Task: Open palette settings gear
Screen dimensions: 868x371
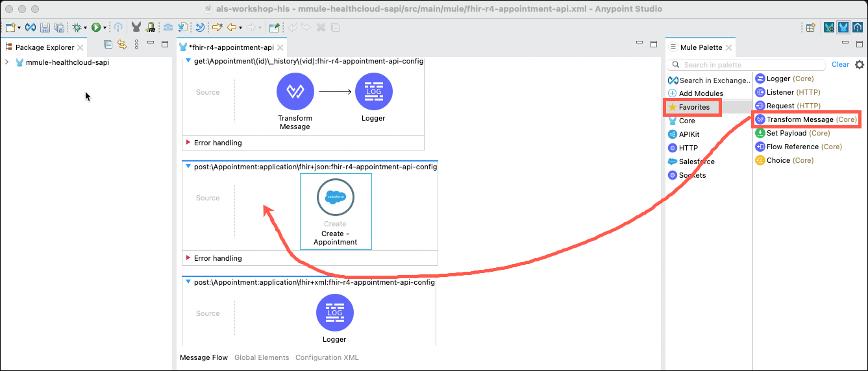Action: (x=860, y=65)
